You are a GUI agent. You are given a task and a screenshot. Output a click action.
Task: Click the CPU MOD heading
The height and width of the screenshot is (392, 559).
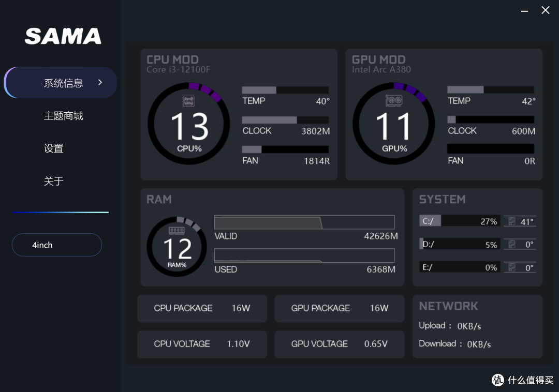[x=172, y=59]
